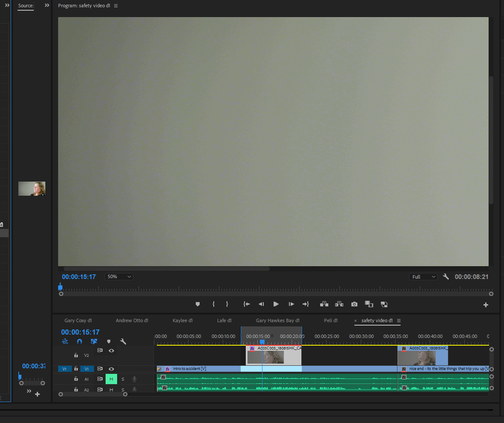Viewport: 504px width, 423px height.
Task: Open the Program monitor button editor plus
Action: [x=486, y=305]
